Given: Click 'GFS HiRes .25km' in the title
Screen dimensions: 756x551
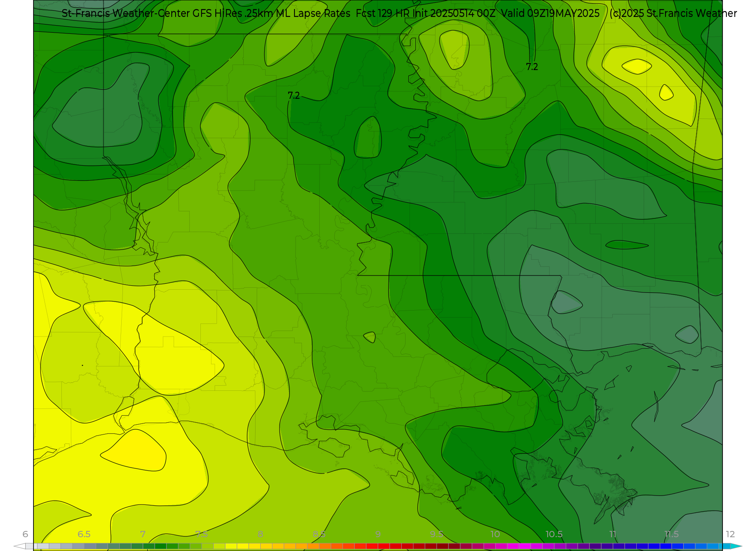Looking at the screenshot, I should pyautogui.click(x=233, y=13).
